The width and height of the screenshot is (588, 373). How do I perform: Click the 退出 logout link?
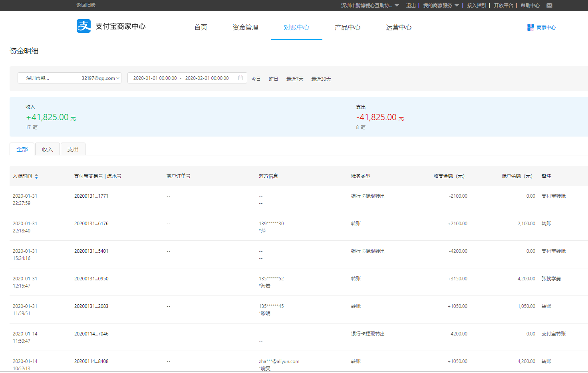411,6
